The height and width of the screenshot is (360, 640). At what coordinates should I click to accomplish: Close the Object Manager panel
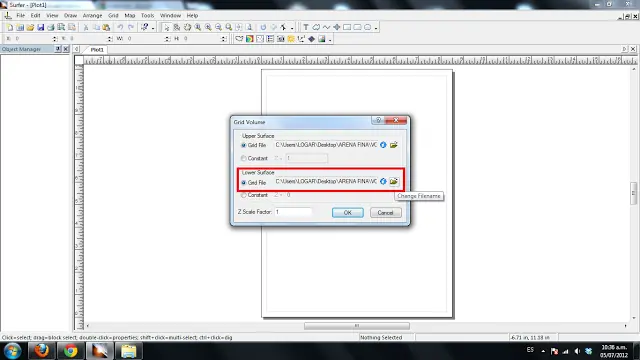pyautogui.click(x=66, y=49)
